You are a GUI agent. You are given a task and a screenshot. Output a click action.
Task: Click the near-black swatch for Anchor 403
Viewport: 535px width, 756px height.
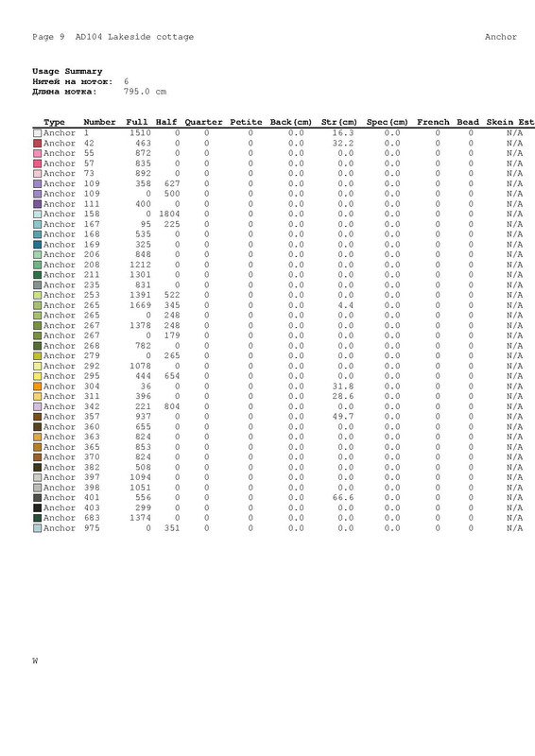coord(37,507)
